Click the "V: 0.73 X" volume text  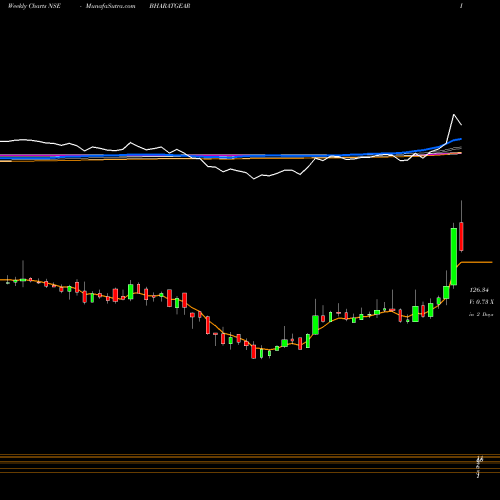481,302
